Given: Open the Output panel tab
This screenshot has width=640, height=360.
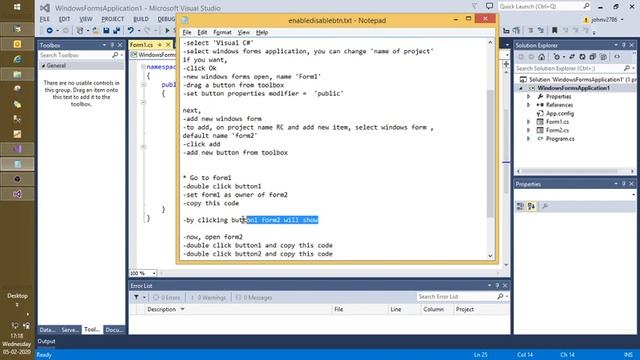Looking at the screenshot, I should click(x=46, y=341).
